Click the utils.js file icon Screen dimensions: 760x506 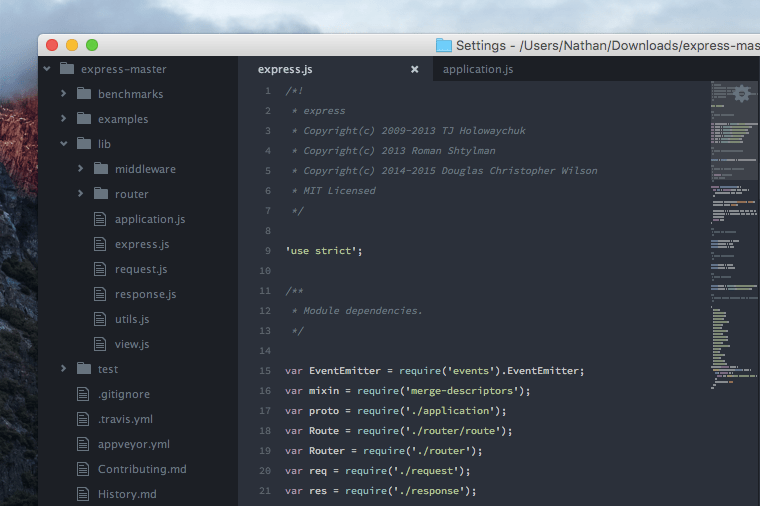click(100, 319)
